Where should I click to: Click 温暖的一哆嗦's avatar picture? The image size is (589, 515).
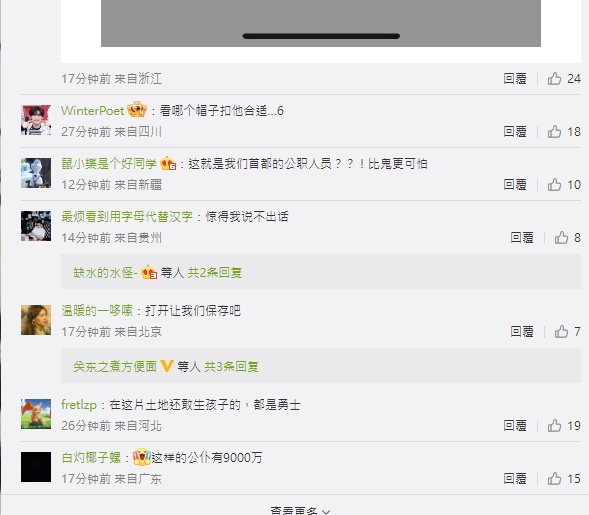[36, 320]
